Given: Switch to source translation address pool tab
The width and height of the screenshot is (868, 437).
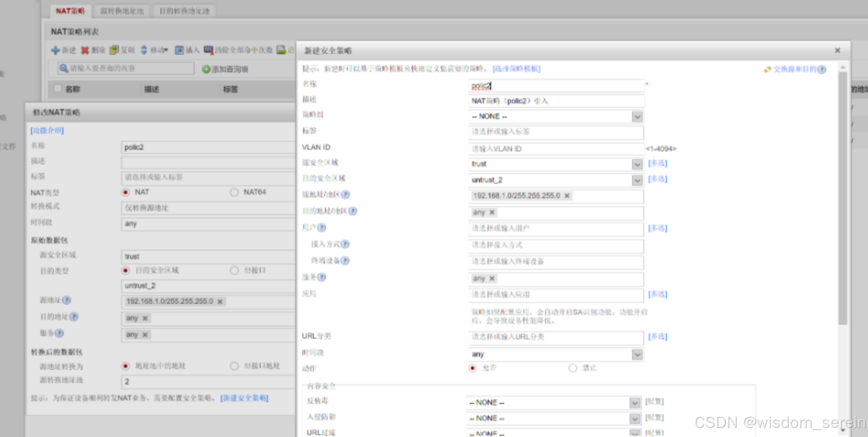Looking at the screenshot, I should pos(122,11).
